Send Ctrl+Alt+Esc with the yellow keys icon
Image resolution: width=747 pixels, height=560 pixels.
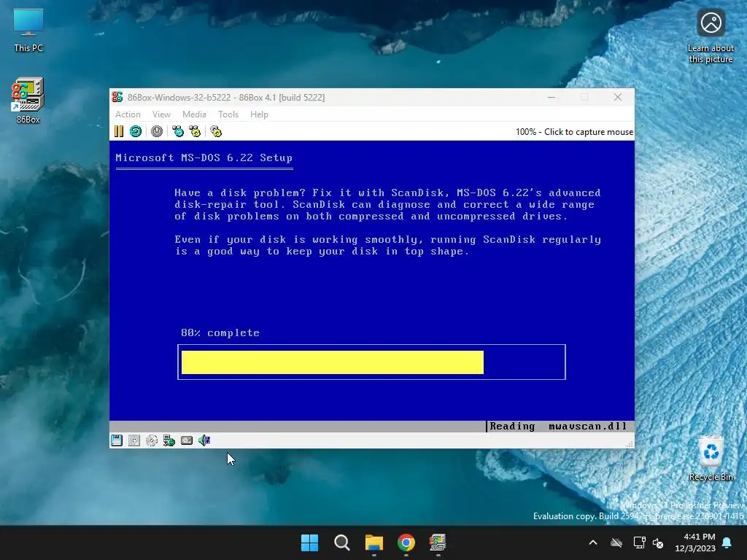195,131
